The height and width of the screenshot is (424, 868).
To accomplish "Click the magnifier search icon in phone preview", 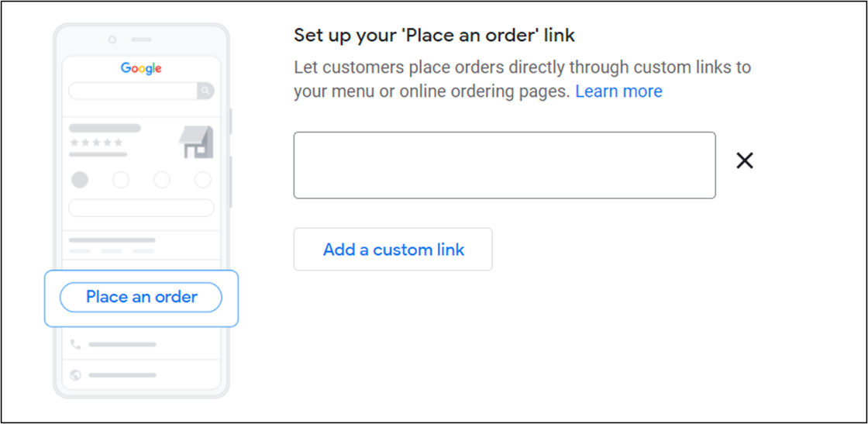I will tap(205, 91).
